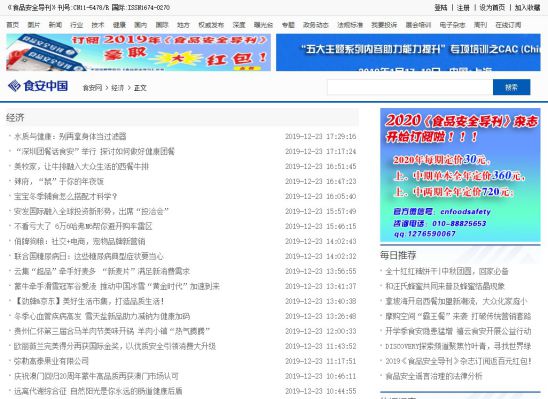Image resolution: width=548 pixels, height=399 pixels.
Task: Open article 不看亏大了 购车雷区
Action: coord(83,226)
